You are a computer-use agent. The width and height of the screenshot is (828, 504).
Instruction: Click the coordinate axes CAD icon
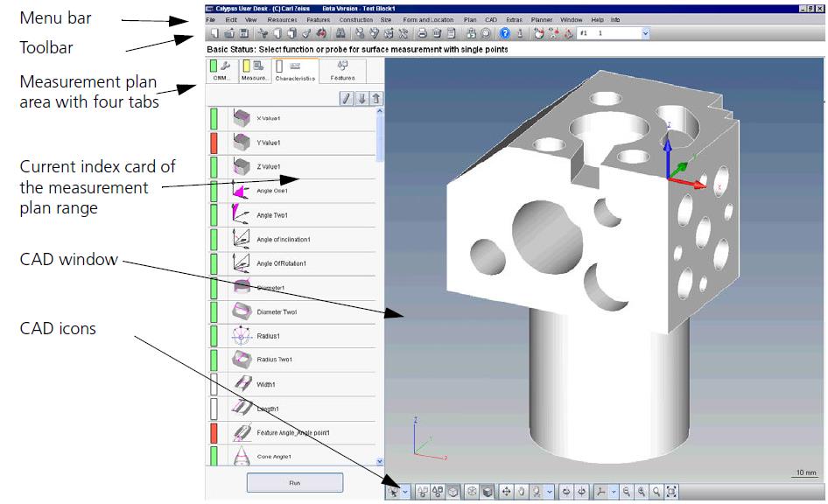tap(601, 492)
